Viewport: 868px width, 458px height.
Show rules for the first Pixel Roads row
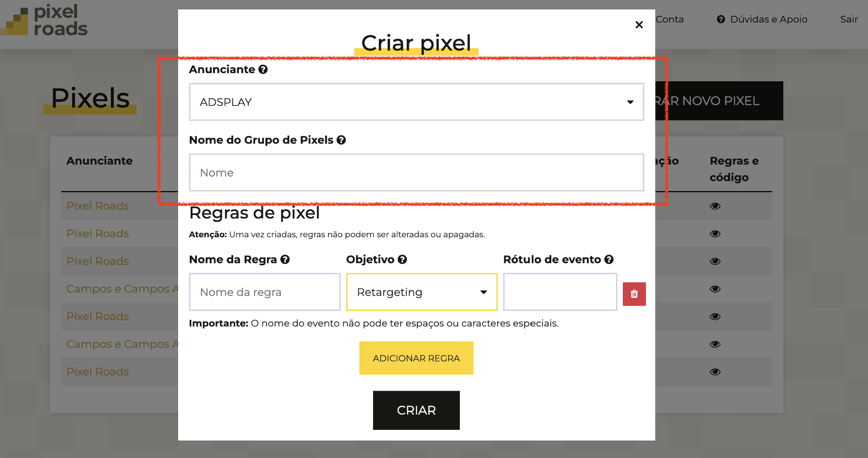(x=715, y=206)
